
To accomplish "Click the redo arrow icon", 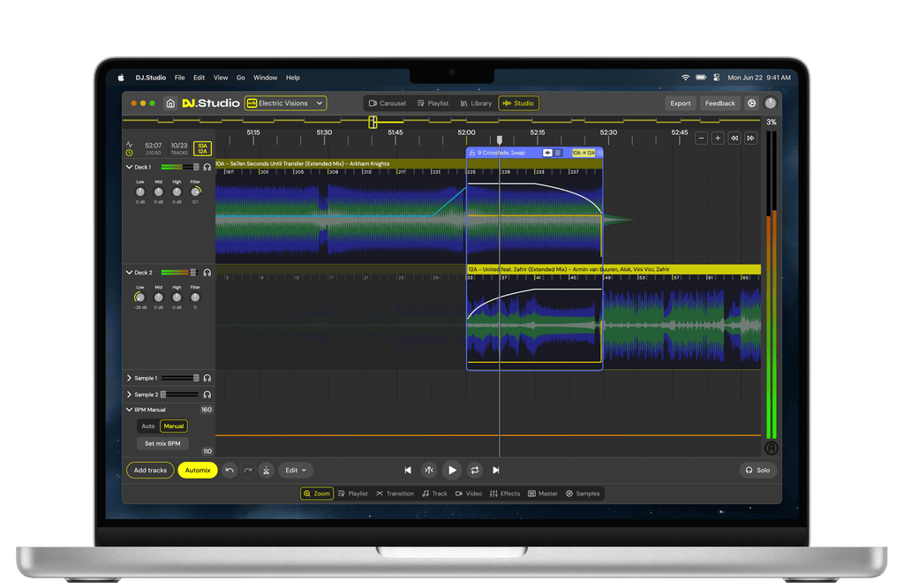I will (x=248, y=471).
